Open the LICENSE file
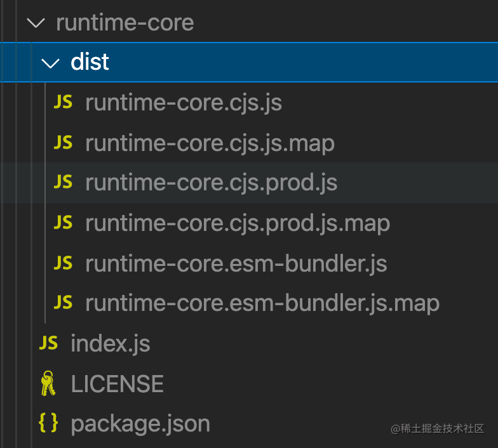 tap(118, 383)
